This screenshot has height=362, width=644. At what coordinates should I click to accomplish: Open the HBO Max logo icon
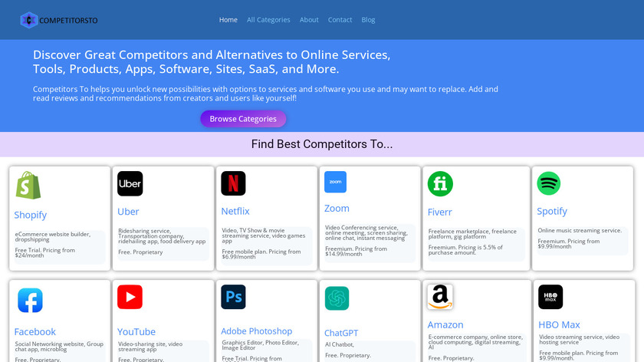550,297
